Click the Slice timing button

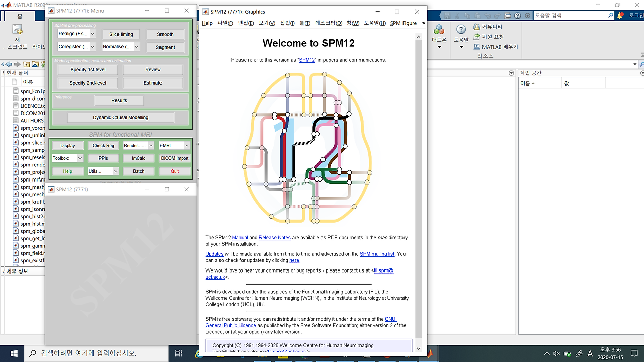pos(121,34)
